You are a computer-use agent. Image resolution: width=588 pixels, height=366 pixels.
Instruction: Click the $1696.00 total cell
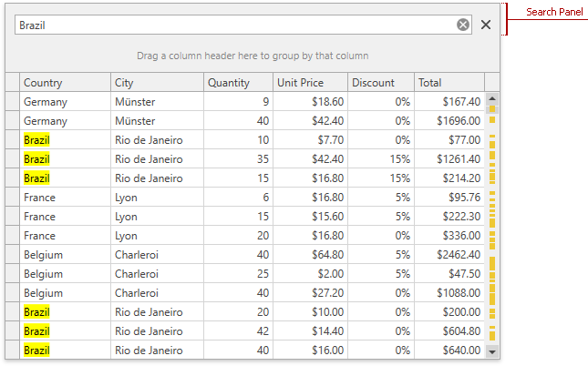449,121
